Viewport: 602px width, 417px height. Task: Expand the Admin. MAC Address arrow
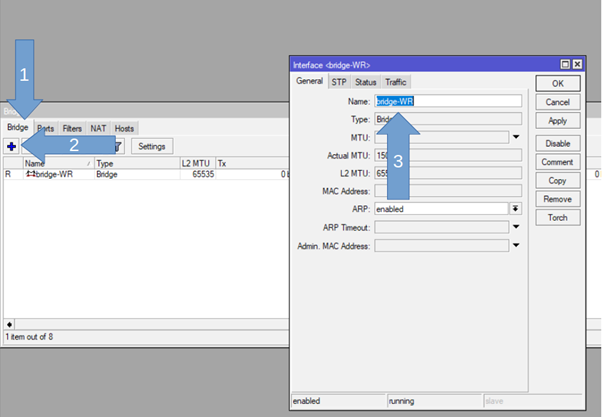(x=516, y=245)
